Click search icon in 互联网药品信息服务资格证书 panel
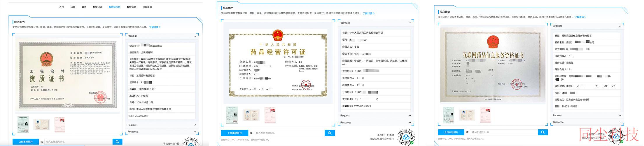This screenshot has height=146, width=644. click(542, 132)
